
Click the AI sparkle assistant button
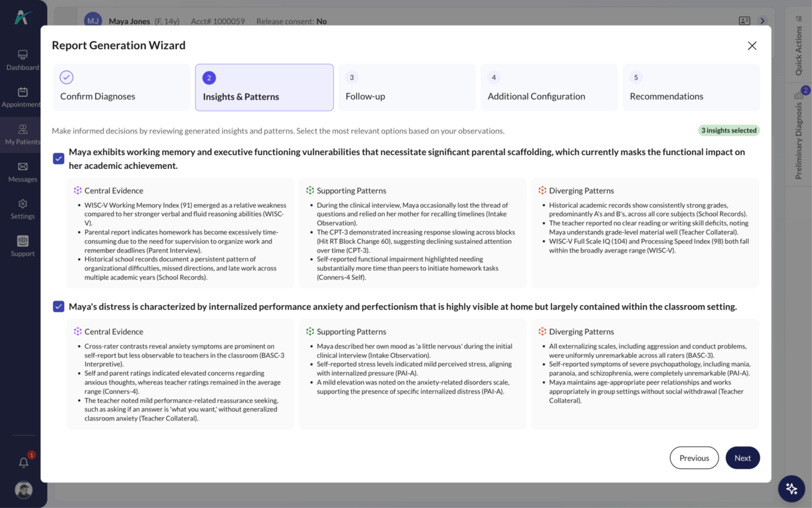click(x=791, y=489)
